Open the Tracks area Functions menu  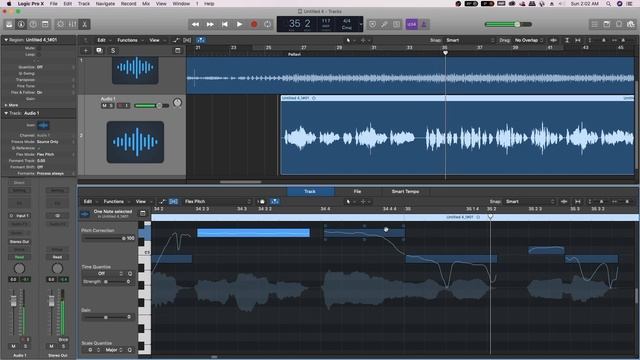tap(129, 40)
